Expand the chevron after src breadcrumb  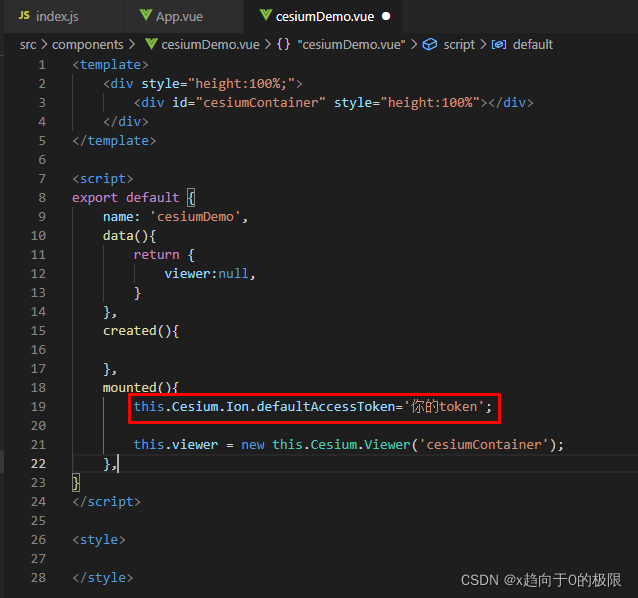44,44
